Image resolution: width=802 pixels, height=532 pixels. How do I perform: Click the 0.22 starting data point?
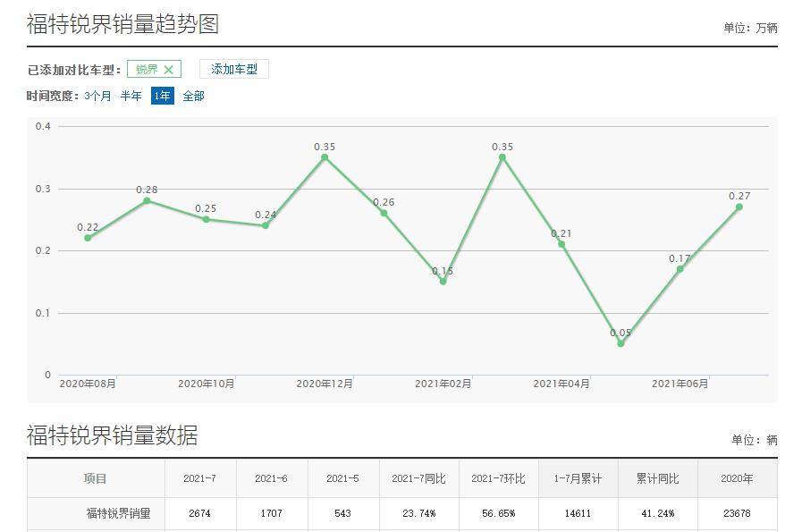(87, 237)
